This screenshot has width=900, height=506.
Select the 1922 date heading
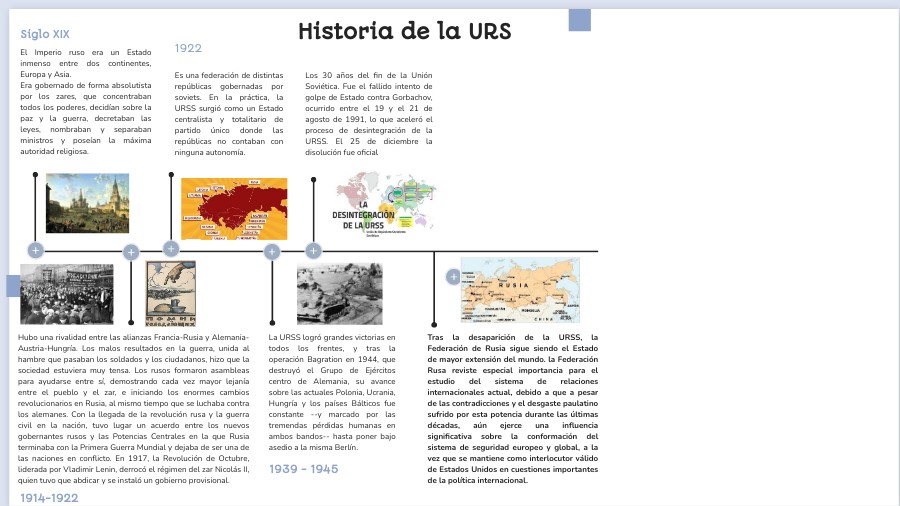[x=188, y=48]
